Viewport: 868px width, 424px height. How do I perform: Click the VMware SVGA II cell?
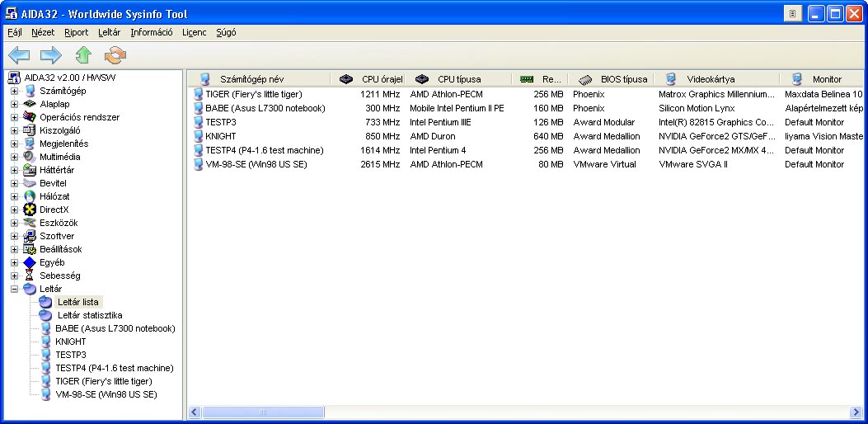click(693, 165)
